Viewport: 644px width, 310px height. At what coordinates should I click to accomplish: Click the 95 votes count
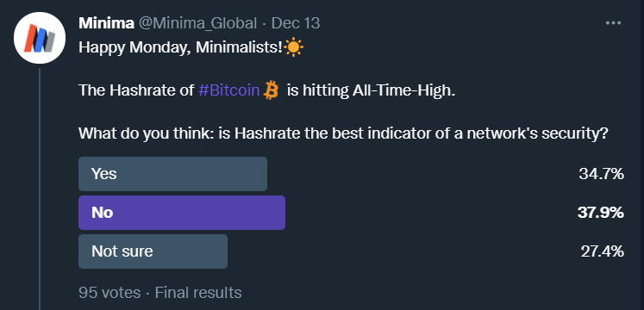(x=109, y=293)
